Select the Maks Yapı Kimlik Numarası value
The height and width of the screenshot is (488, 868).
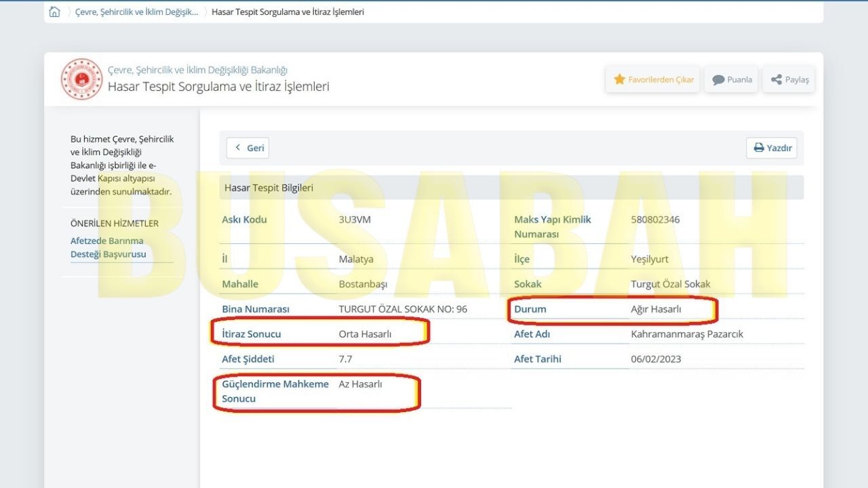pyautogui.click(x=655, y=220)
